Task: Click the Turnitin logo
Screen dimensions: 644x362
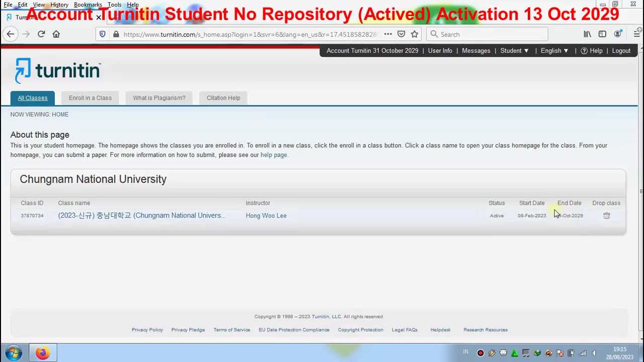Action: [x=58, y=70]
